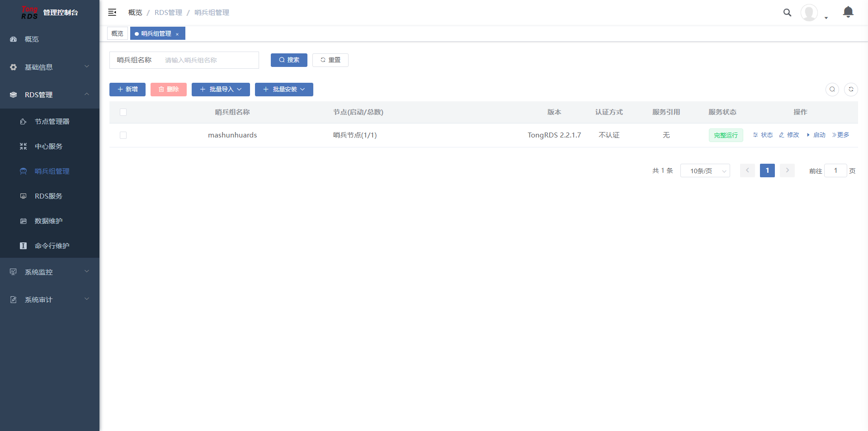Click the RDS服务 monitor icon
868x431 pixels.
pyautogui.click(x=23, y=196)
